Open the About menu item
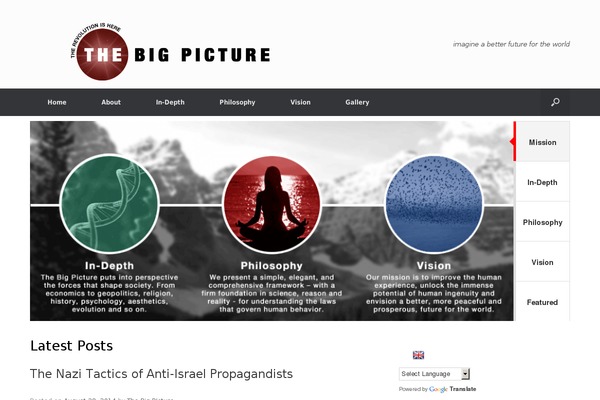The image size is (600, 400). pyautogui.click(x=111, y=102)
